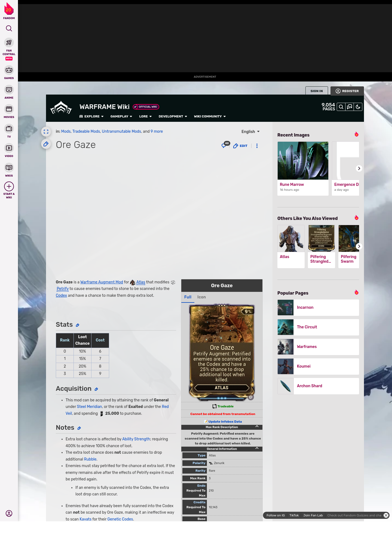Open the wiki discussions icon in header

coord(350,107)
